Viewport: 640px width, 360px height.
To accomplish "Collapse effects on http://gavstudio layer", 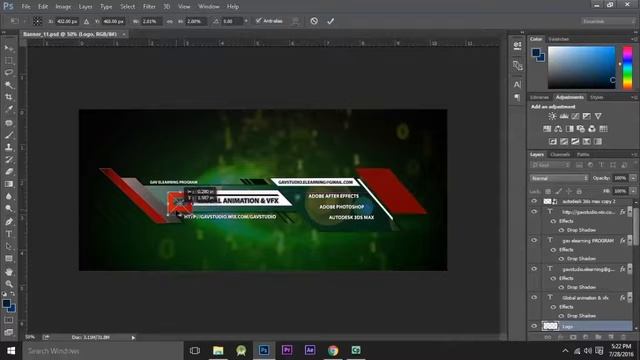I will click(x=629, y=212).
